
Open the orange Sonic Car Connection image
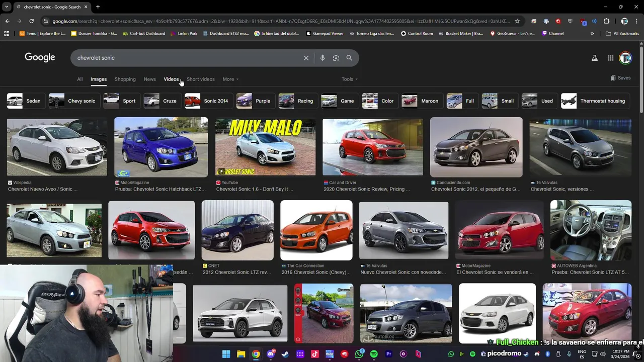tap(316, 230)
